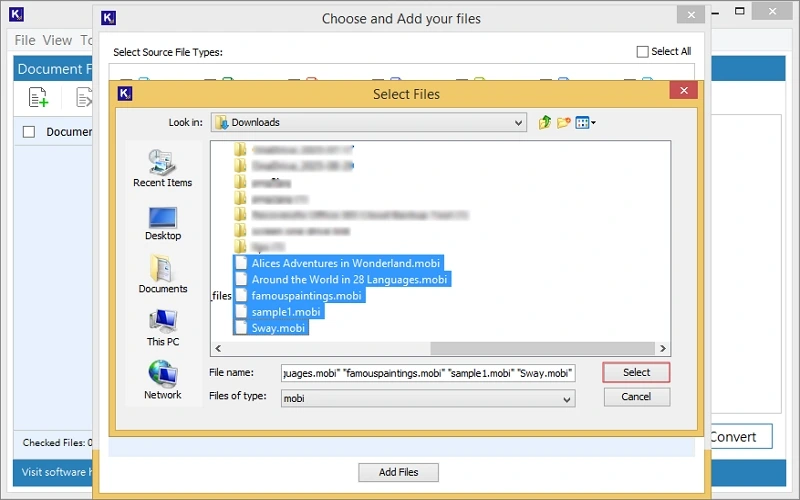This screenshot has width=800, height=500.
Task: Click the Up One Level folder icon
Action: point(544,122)
